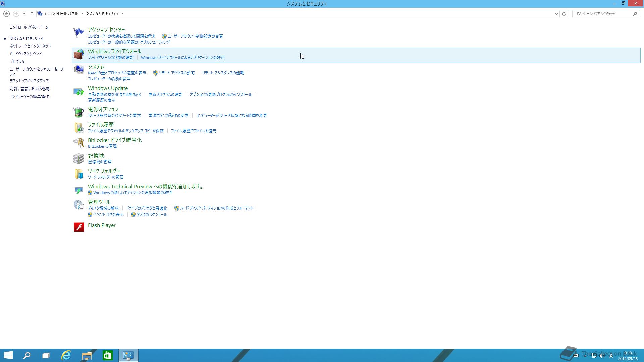The height and width of the screenshot is (362, 644).
Task: Click ハード ディスク パーティションの作成とフォーマット
Action: [x=216, y=208]
